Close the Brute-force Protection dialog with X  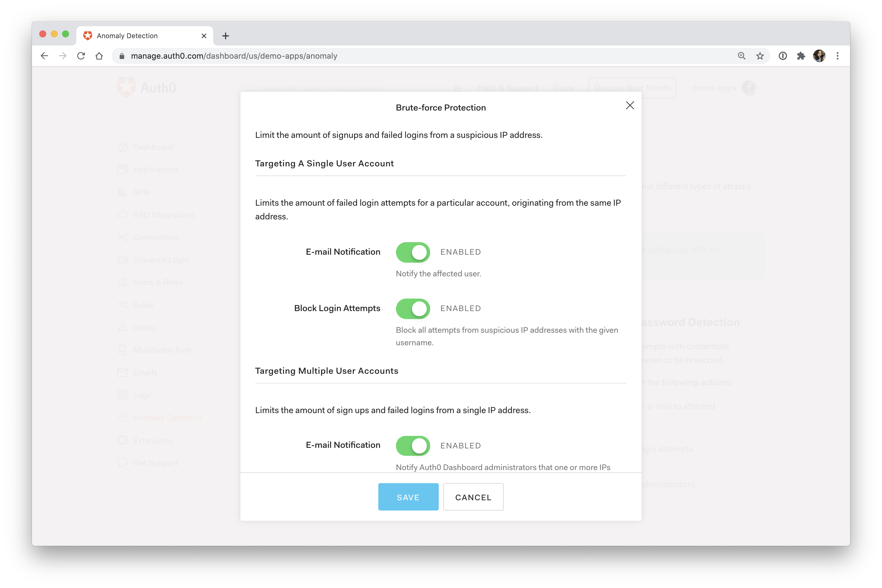click(x=630, y=105)
